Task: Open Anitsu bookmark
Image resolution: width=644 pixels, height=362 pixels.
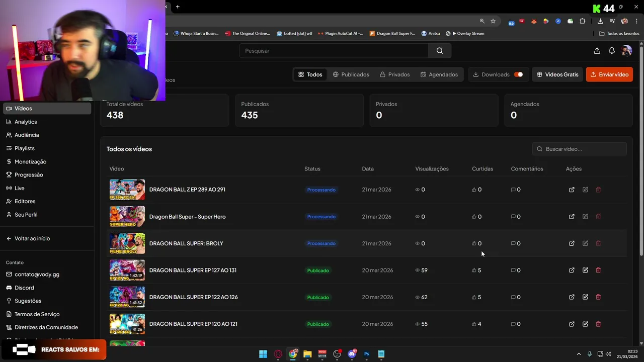Action: tap(431, 34)
